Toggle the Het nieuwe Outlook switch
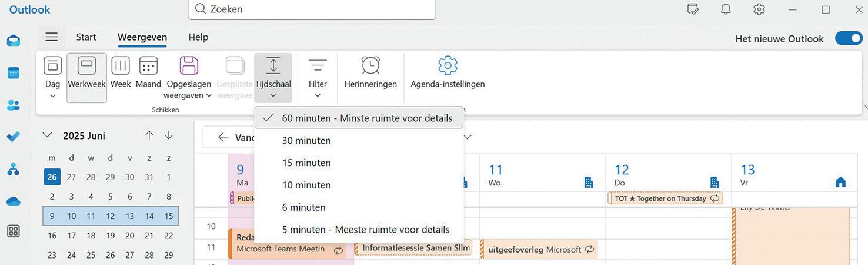 (849, 38)
